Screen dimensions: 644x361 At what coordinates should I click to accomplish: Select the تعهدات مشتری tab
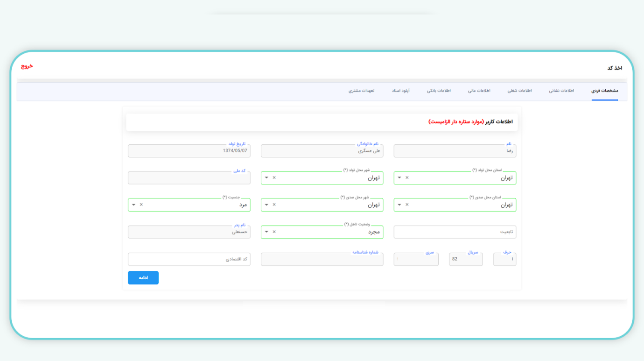(x=361, y=91)
